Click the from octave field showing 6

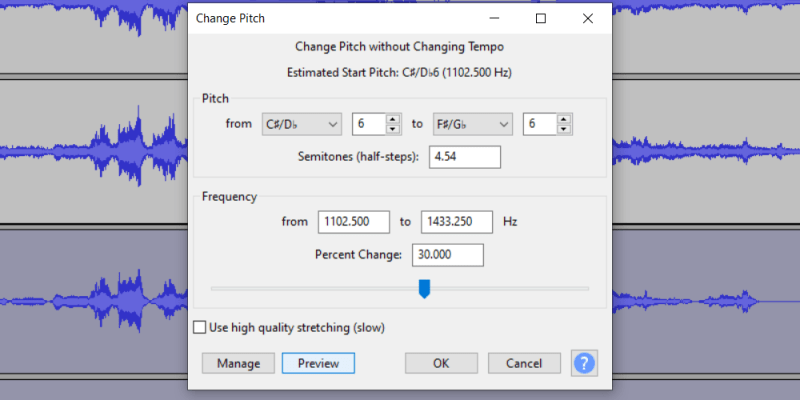click(369, 124)
